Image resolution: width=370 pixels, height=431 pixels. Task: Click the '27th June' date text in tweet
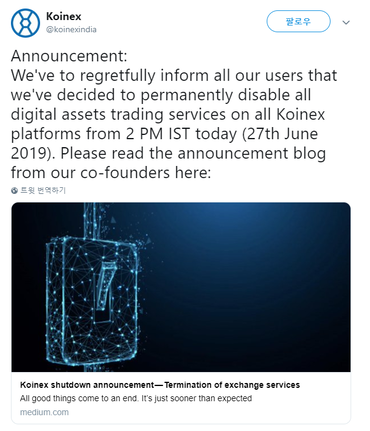pos(280,134)
